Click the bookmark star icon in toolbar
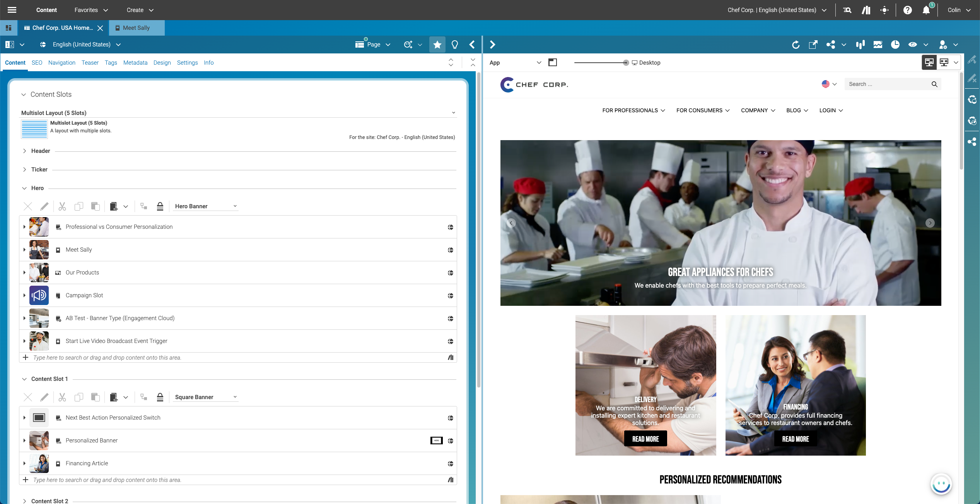The image size is (980, 504). click(x=437, y=45)
